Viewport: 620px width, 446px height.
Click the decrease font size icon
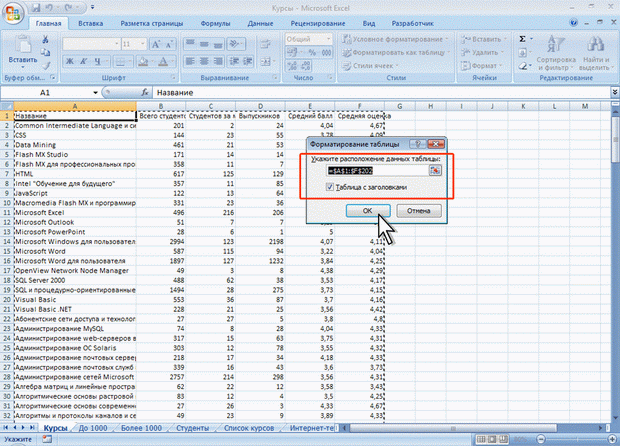(x=169, y=44)
